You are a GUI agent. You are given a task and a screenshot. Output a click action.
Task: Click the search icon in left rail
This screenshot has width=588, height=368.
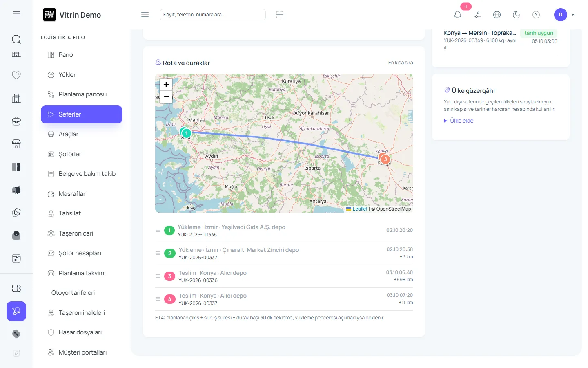[16, 39]
